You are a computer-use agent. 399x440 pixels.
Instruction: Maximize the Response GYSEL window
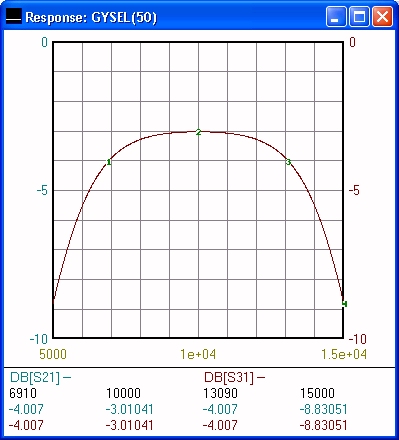pyautogui.click(x=359, y=16)
